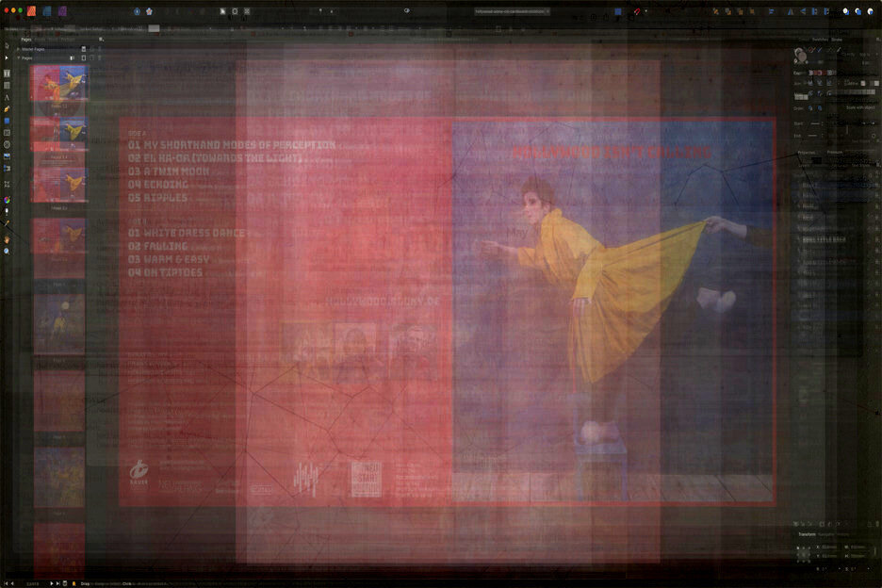This screenshot has width=882, height=588.
Task: Select the blue Rectangle shape tool
Action: (7, 121)
